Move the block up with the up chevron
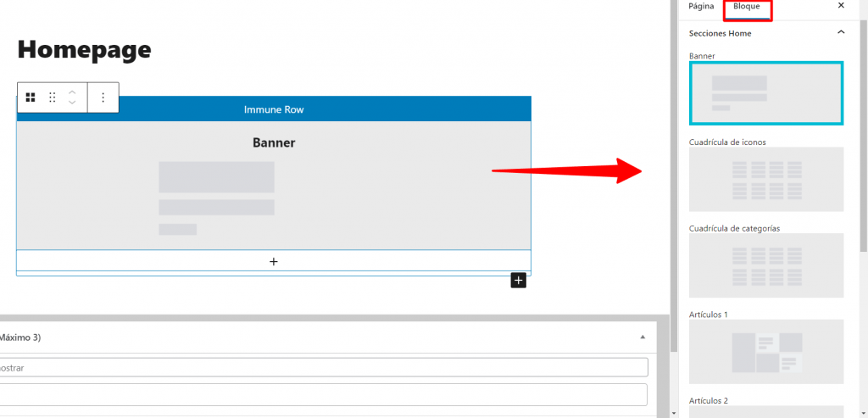Viewport: 868px width, 418px height. coord(72,92)
